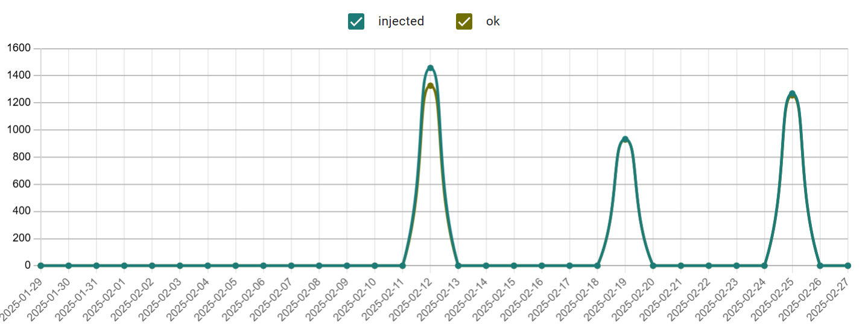Image resolution: width=868 pixels, height=331 pixels.
Task: Click the data point on 2025-02-20
Action: 653,266
